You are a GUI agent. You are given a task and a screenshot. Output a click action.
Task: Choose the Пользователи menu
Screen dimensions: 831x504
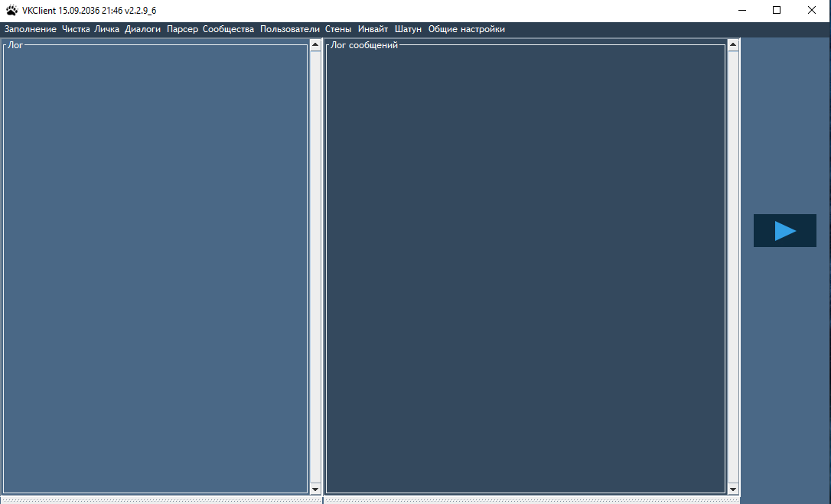coord(289,29)
